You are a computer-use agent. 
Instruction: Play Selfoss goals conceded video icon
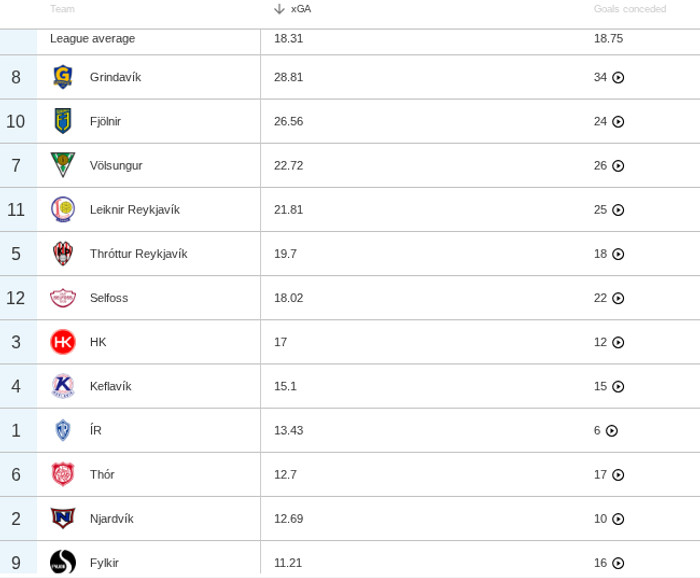tap(618, 298)
